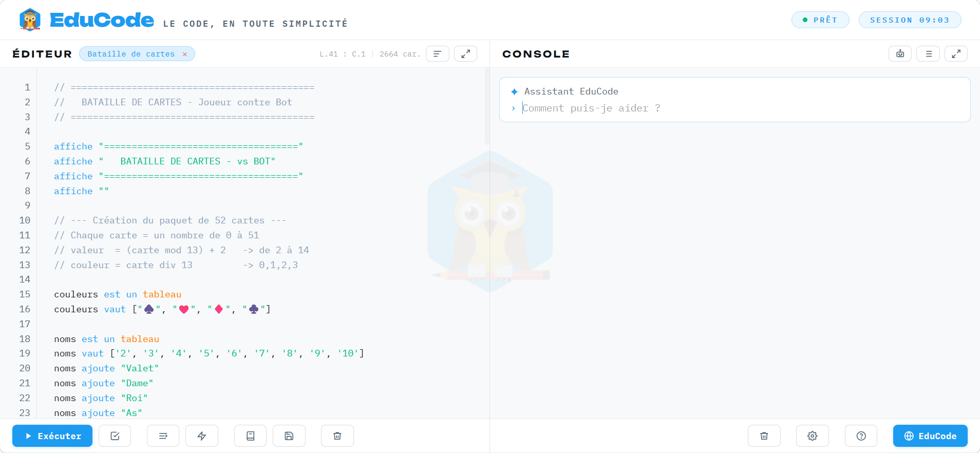Click the "Valet" string on line 20
980x453 pixels.
(140, 368)
